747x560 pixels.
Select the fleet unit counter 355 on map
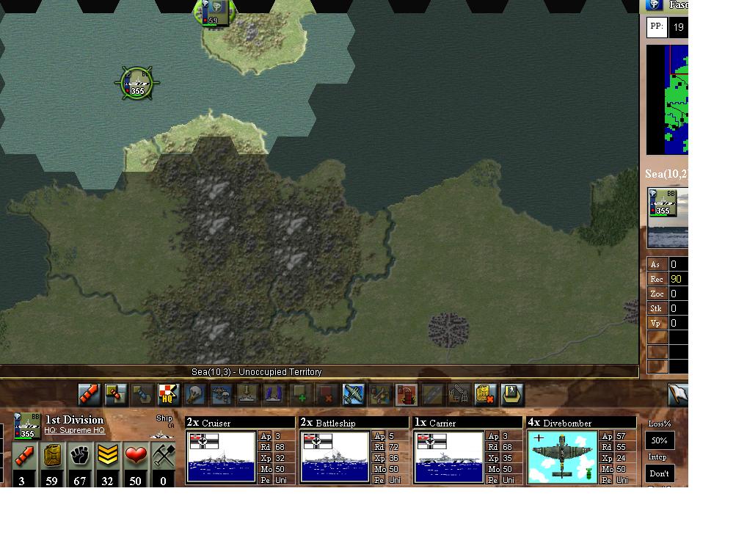click(x=136, y=84)
